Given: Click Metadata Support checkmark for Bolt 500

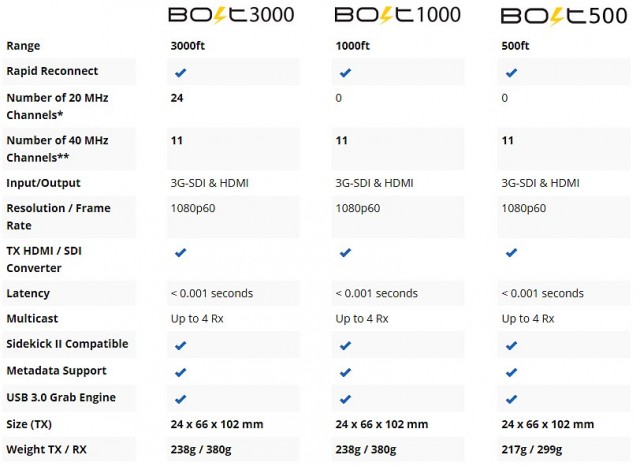Looking at the screenshot, I should tap(511, 372).
